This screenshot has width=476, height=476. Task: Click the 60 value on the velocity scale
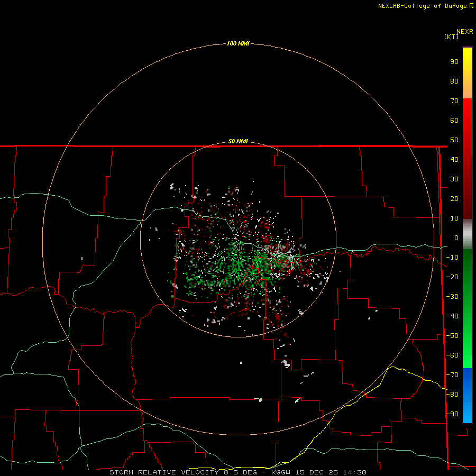(x=454, y=120)
